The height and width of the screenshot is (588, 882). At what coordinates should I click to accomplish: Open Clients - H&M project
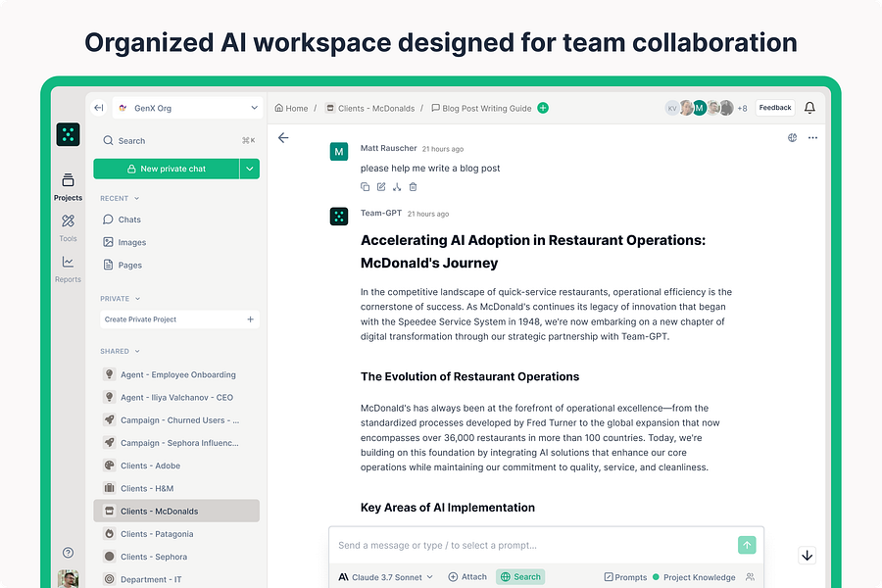pos(176,488)
